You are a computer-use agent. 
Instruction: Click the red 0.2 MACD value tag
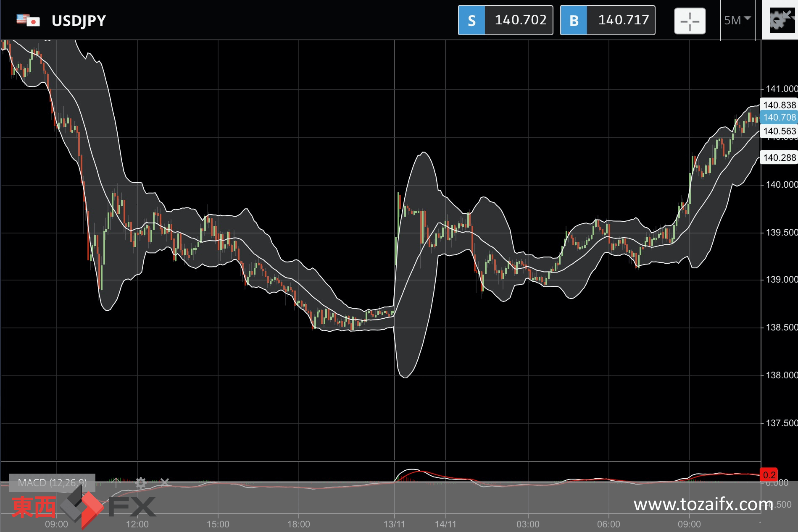coord(769,475)
